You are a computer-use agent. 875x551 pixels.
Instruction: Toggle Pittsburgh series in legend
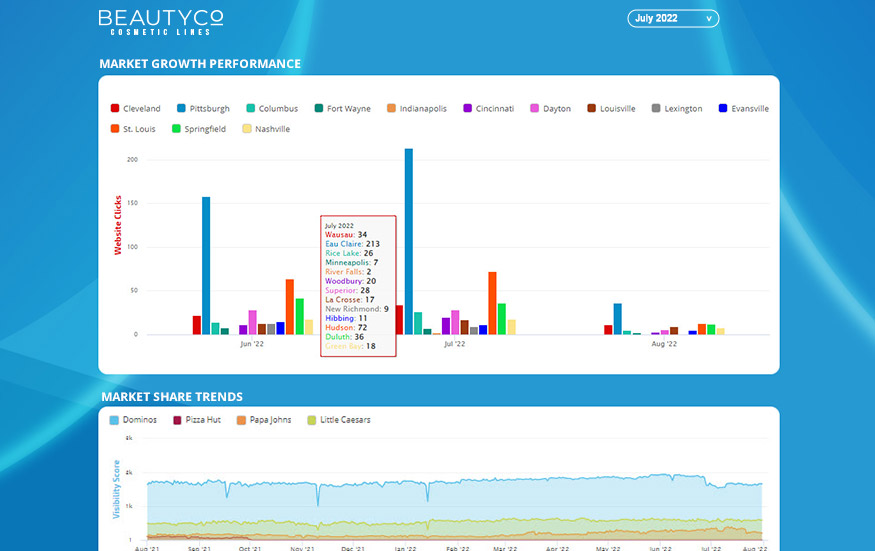(x=204, y=109)
